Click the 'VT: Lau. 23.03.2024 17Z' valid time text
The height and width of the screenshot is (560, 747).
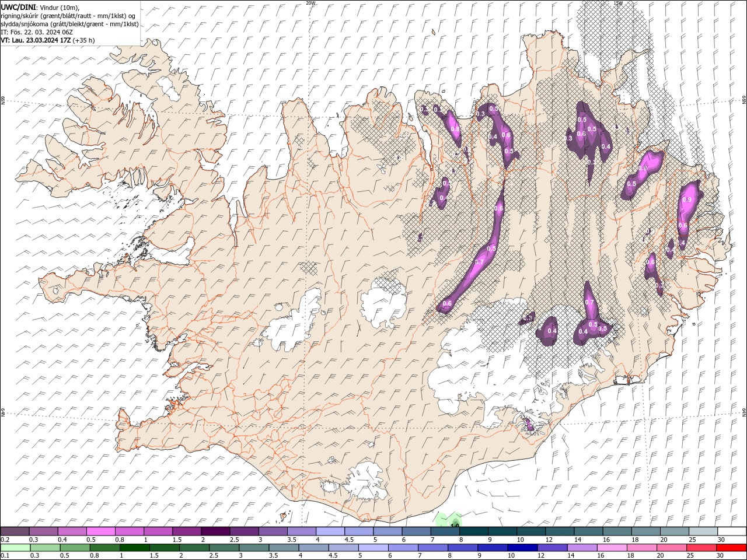coord(36,40)
